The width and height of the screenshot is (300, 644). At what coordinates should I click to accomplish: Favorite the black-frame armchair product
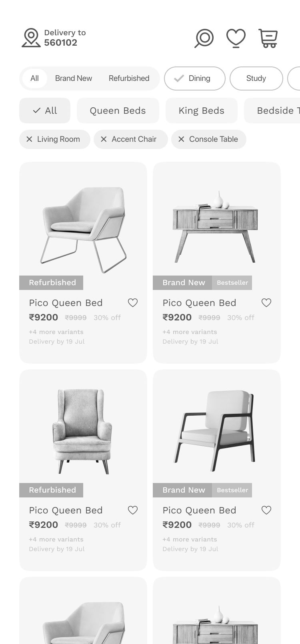[266, 510]
